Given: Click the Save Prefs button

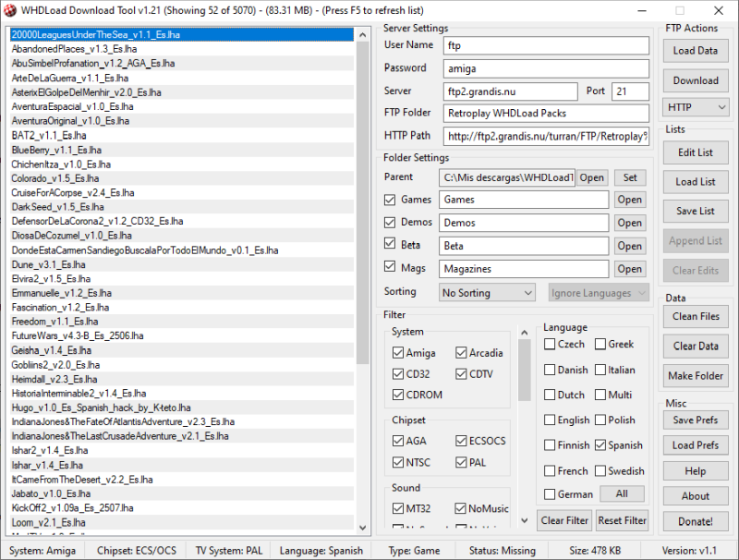Looking at the screenshot, I should click(696, 420).
